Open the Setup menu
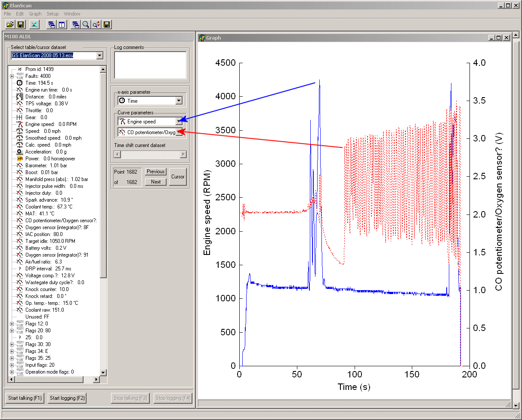Viewport: 522px width, 420px height. [53, 14]
